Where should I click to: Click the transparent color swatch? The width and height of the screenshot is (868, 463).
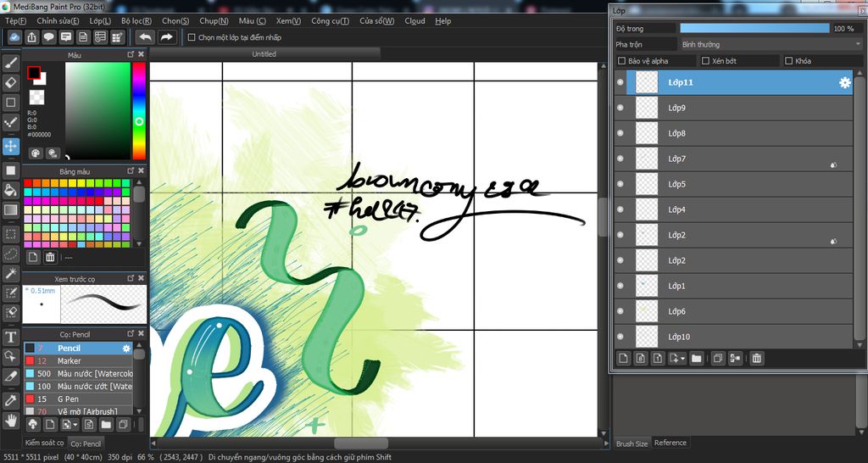pos(36,98)
